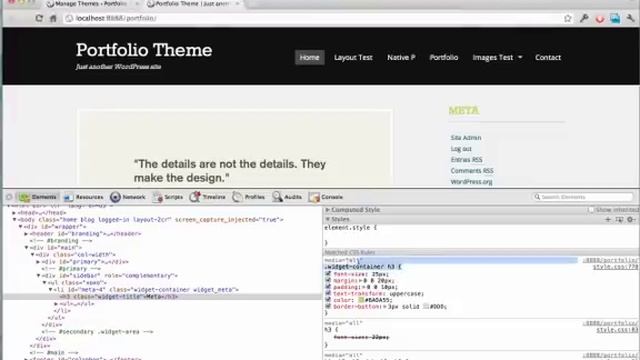
Task: Collapse the li id meta-4 node
Action: [51, 289]
